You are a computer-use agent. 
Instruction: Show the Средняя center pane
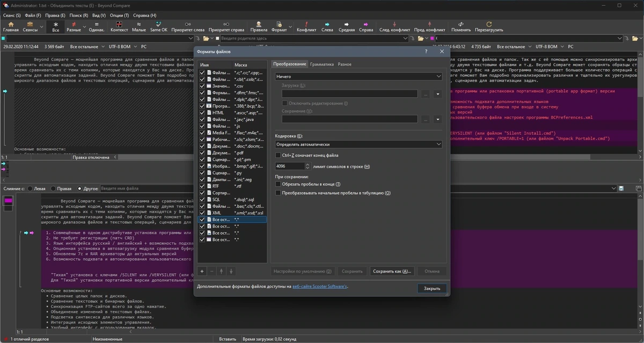point(346,27)
